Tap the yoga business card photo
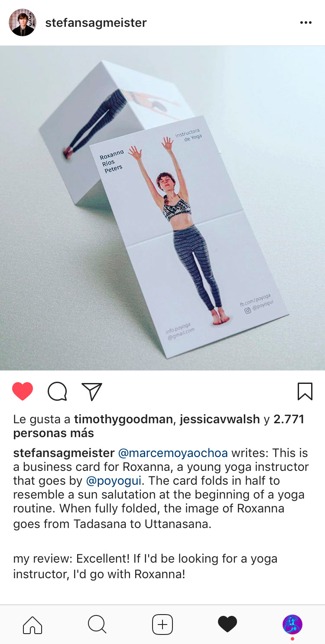The image size is (325, 644). point(162,208)
